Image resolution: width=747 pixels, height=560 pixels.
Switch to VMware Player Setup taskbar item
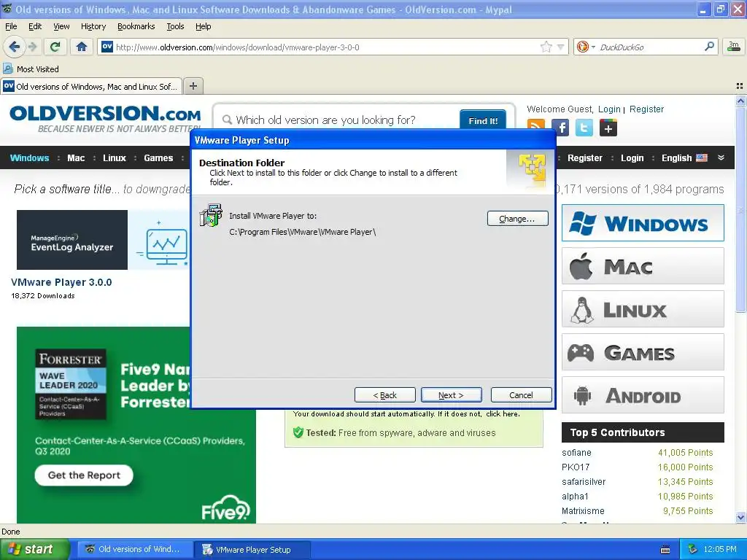(x=252, y=550)
